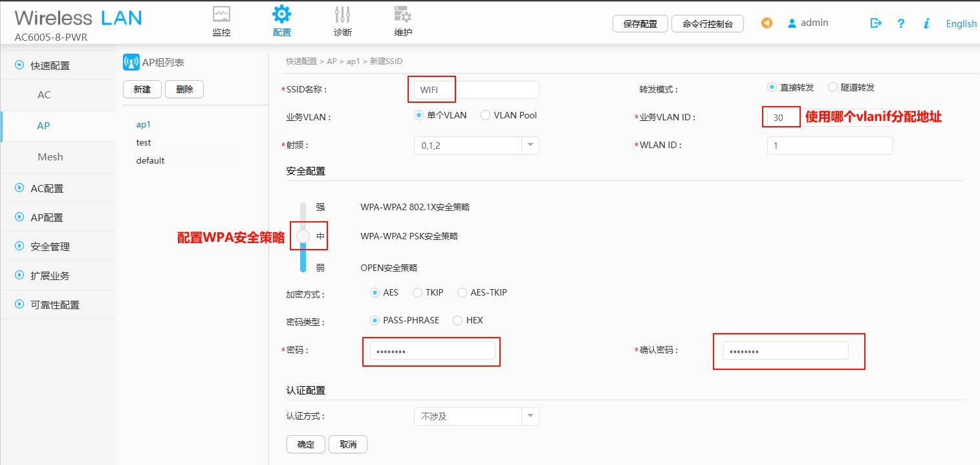980x465 pixels.
Task: Click the 业务VLAN ID input field
Action: point(830,118)
